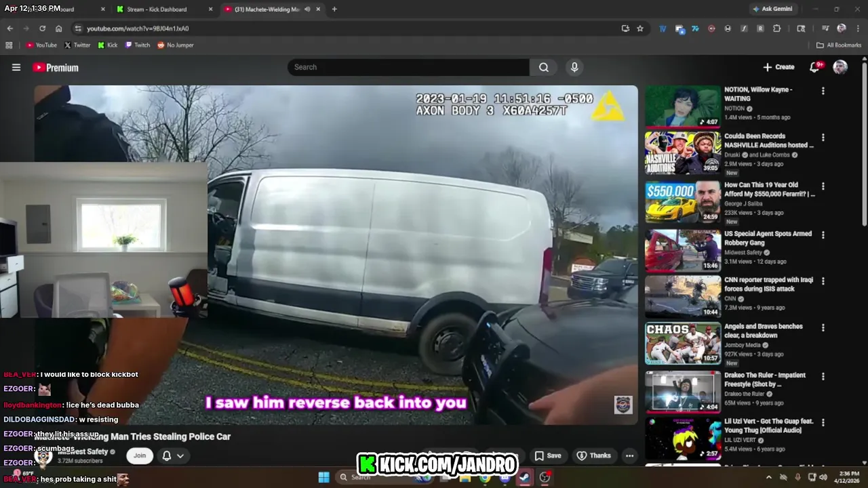This screenshot has height=488, width=868.
Task: Expand notification options beside the bell
Action: [x=180, y=455]
